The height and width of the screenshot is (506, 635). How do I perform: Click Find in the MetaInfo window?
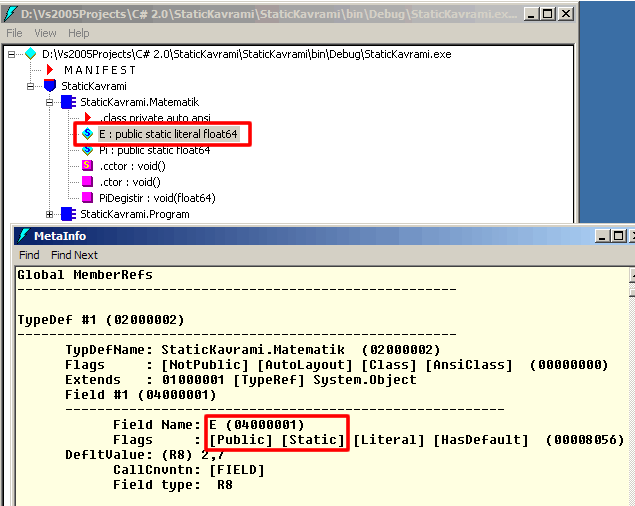point(29,255)
